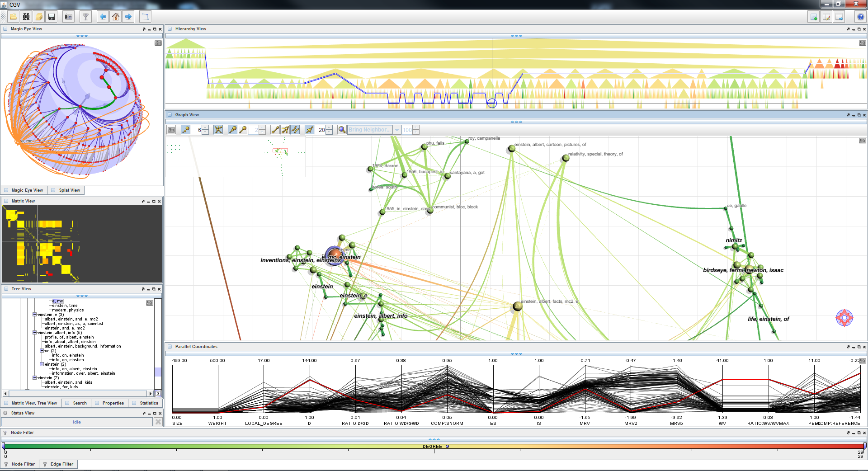The width and height of the screenshot is (868, 471).
Task: Save with the floppy disk icon
Action: coord(52,17)
